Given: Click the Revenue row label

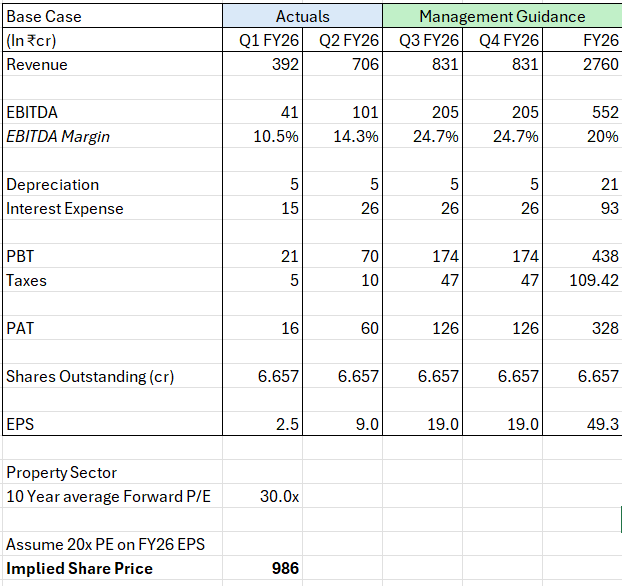Looking at the screenshot, I should (37, 64).
